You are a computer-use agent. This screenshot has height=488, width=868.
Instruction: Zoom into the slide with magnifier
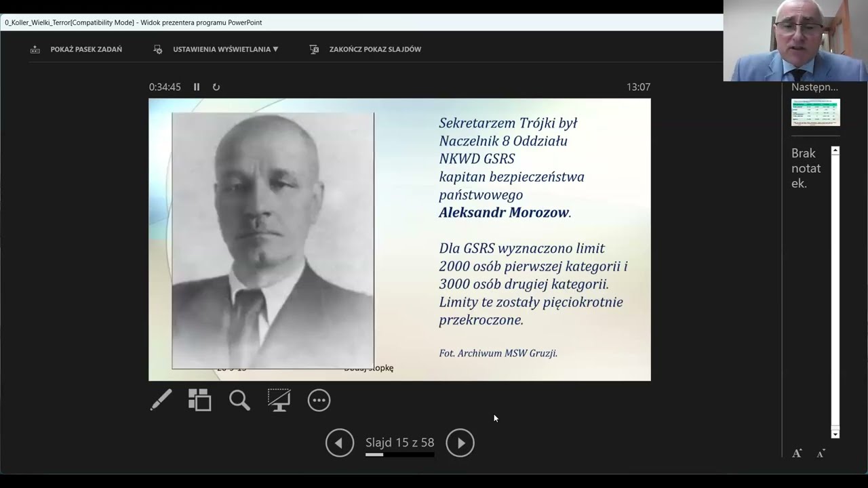pyautogui.click(x=239, y=400)
